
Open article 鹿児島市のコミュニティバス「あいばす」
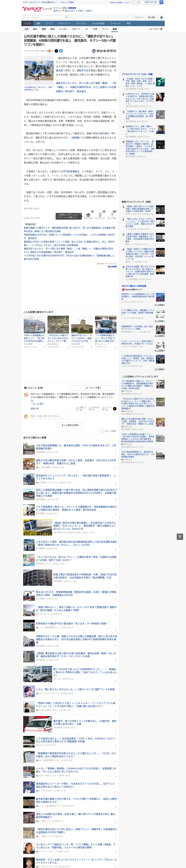(x=76, y=477)
